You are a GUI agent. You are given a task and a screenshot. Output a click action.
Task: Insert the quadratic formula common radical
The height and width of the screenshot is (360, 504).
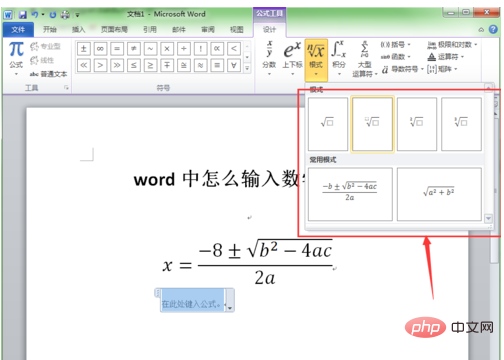click(350, 194)
